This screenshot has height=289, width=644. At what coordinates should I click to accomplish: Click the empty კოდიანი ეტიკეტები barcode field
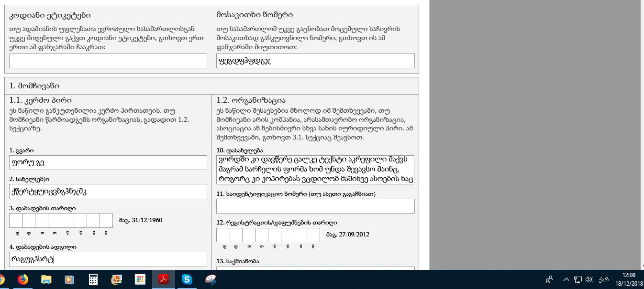tap(108, 61)
